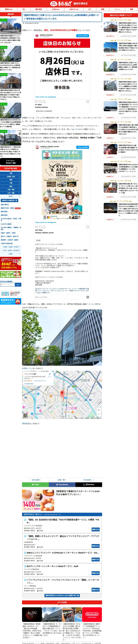Bookmark the hankyu_hakata_event Instagram post

coord(88,227)
